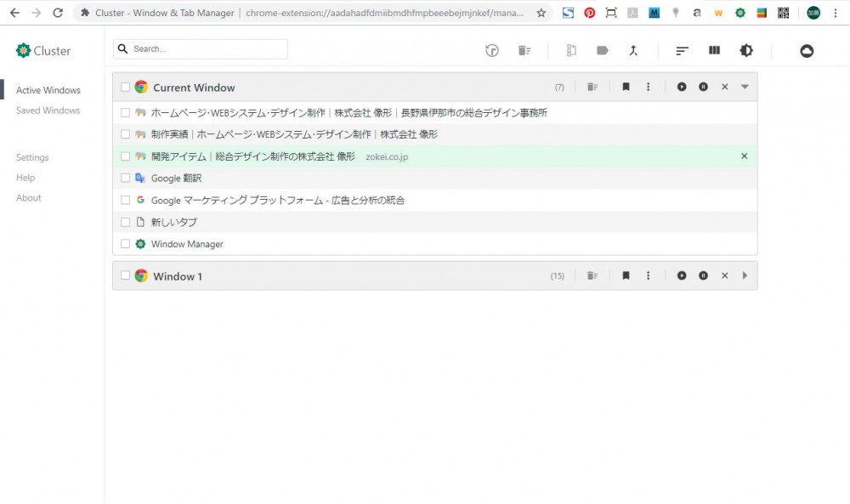This screenshot has width=850, height=504.
Task: Click the screen capture extension icon
Action: pyautogui.click(x=611, y=13)
